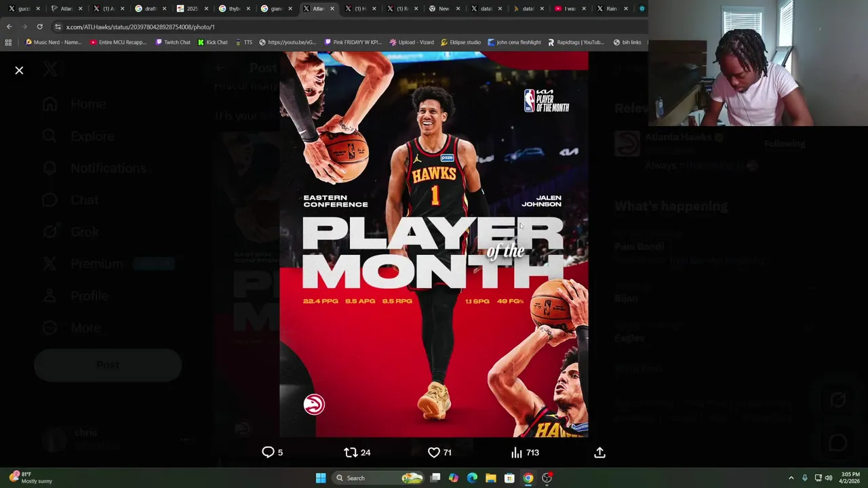Open Microsoft Store from the taskbar

[x=509, y=478]
